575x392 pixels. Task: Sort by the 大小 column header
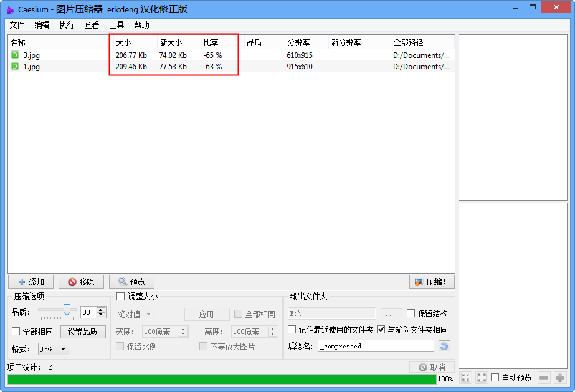135,42
